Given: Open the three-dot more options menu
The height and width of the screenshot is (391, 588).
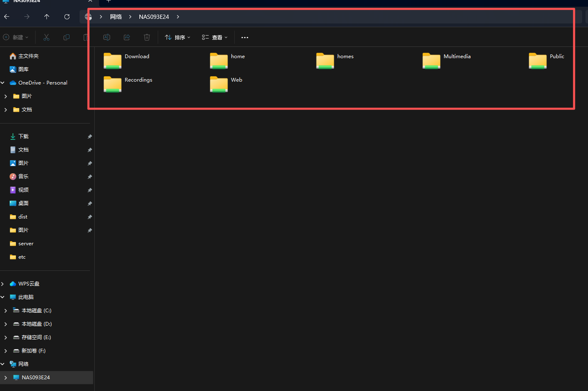Looking at the screenshot, I should pos(245,37).
